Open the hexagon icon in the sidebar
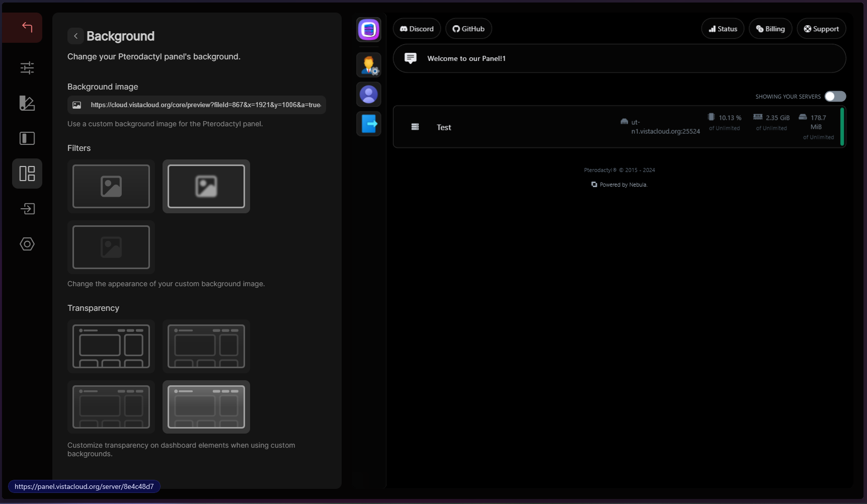This screenshot has width=867, height=504. click(x=27, y=244)
